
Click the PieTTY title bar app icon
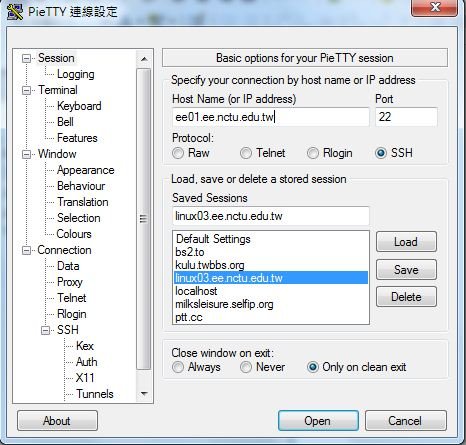tap(15, 11)
